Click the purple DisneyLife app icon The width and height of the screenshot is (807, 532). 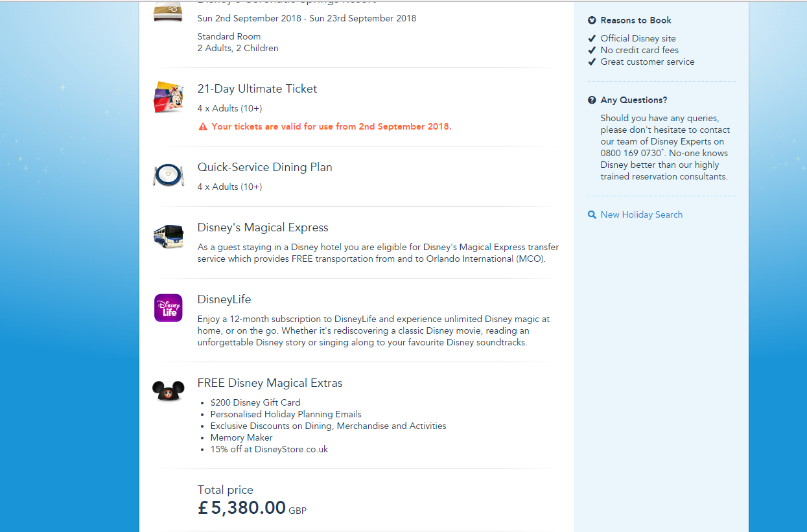coord(168,308)
